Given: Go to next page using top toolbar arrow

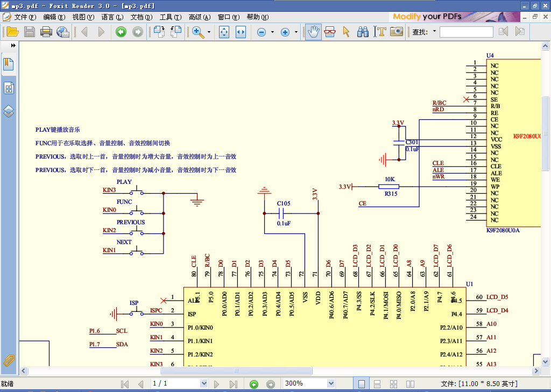Looking at the screenshot, I should (x=101, y=32).
